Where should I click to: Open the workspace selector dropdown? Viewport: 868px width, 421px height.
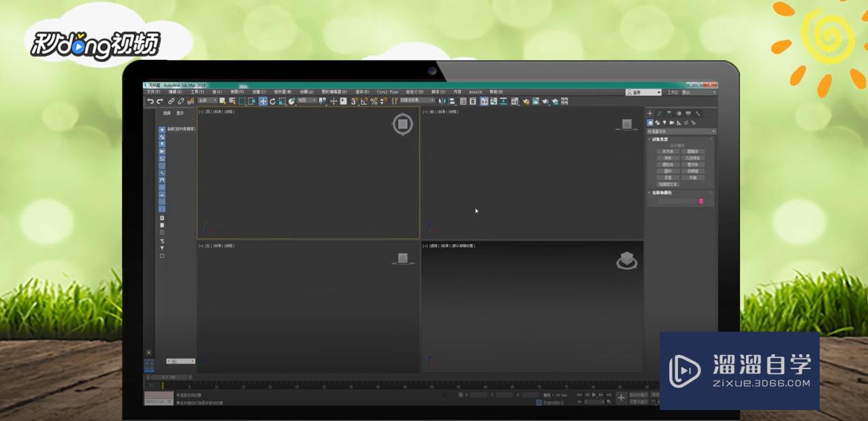coord(698,92)
